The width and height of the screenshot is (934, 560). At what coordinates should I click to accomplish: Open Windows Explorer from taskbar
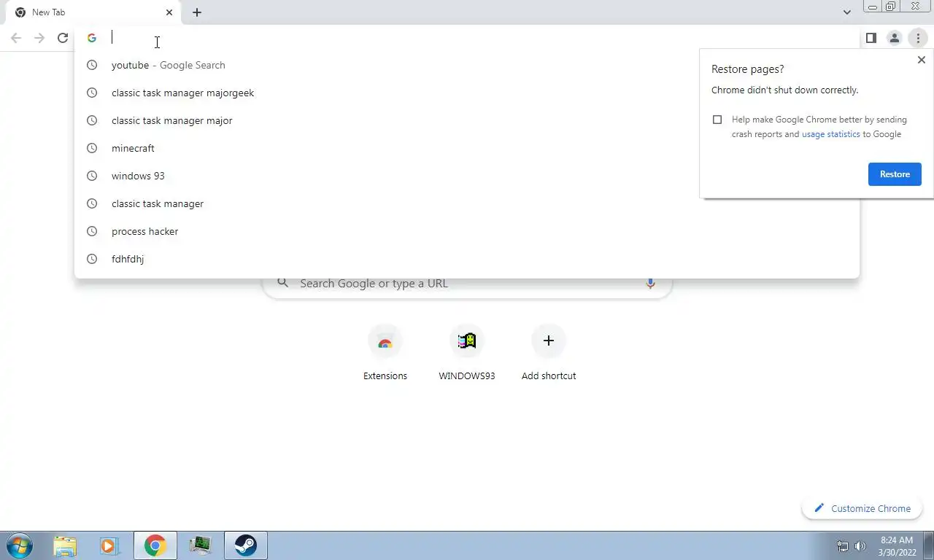pos(65,545)
